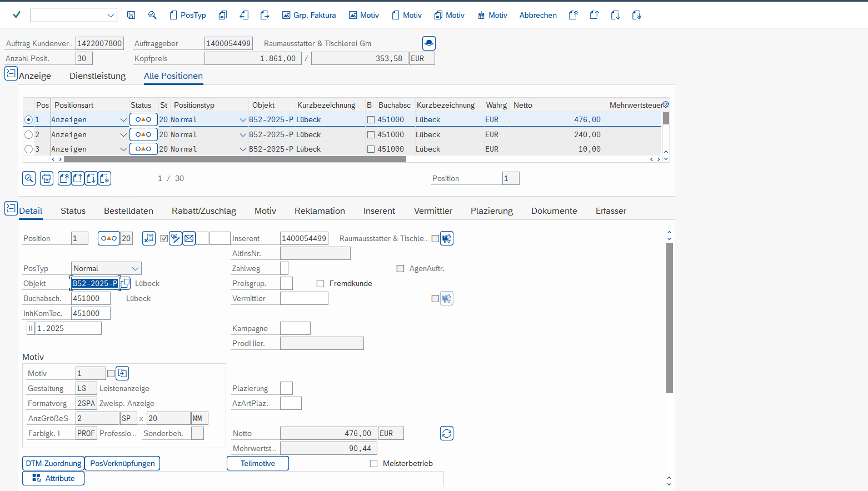
Task: Expand Positionsart dropdown in row 2
Action: pos(123,134)
